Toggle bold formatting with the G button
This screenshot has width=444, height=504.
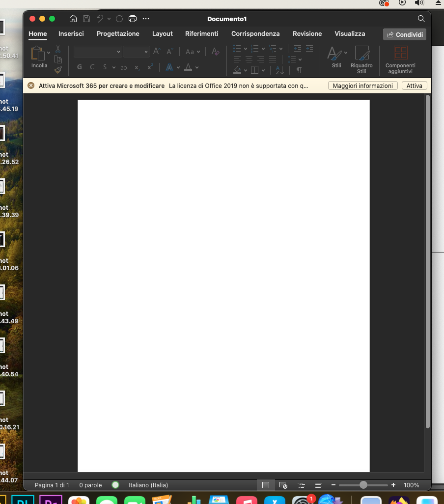pos(80,67)
